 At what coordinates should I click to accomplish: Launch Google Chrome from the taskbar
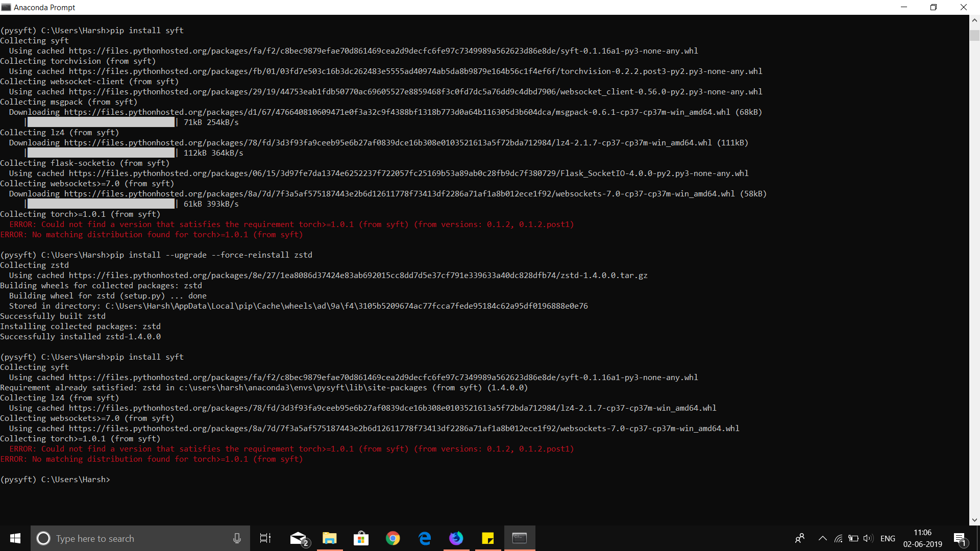393,538
